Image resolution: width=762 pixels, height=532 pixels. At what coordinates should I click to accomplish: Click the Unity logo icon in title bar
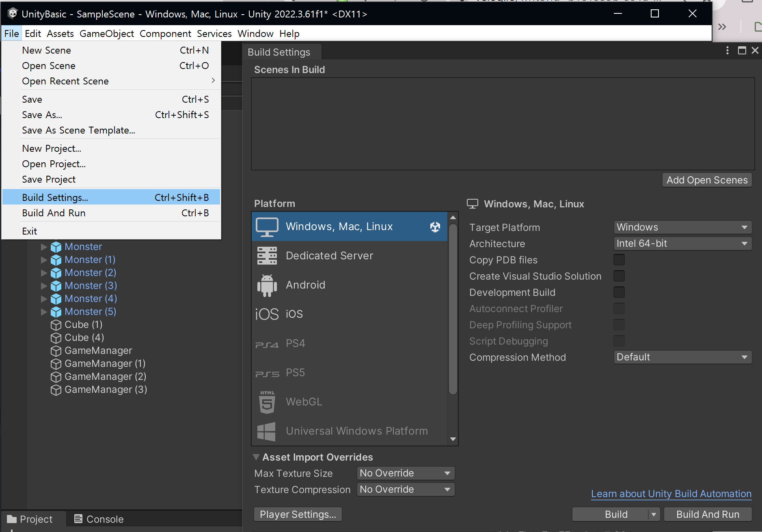[x=13, y=14]
